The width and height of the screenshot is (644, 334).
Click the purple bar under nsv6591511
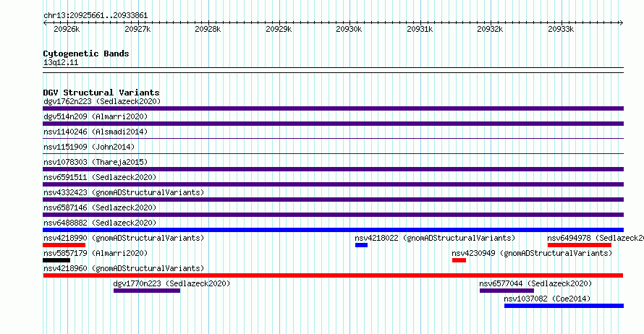coord(333,184)
